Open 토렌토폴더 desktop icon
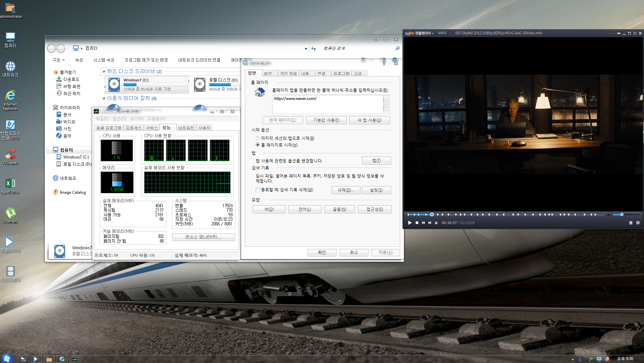 (x=10, y=274)
